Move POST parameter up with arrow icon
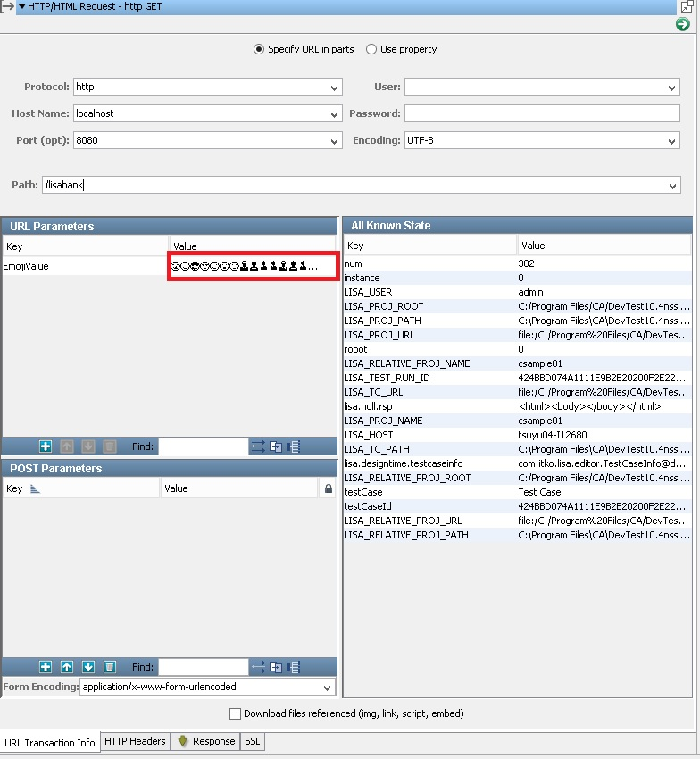Screen dimensions: 700x759 (x=67, y=667)
